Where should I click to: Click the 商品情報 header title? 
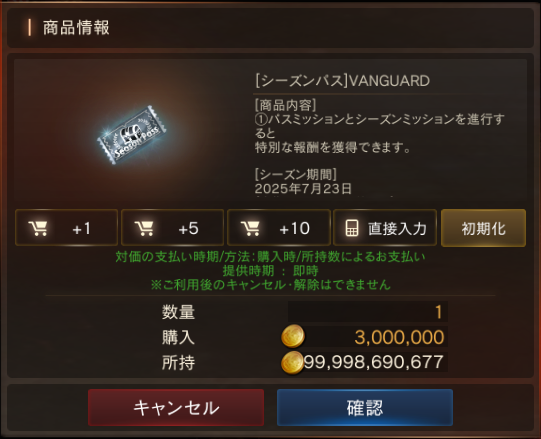click(x=76, y=28)
